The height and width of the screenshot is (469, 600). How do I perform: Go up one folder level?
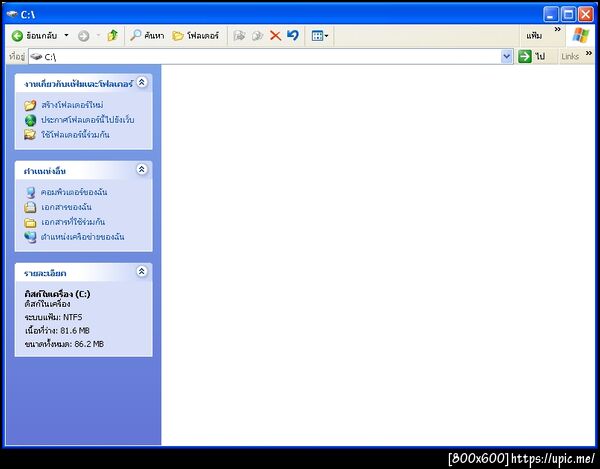click(x=112, y=36)
